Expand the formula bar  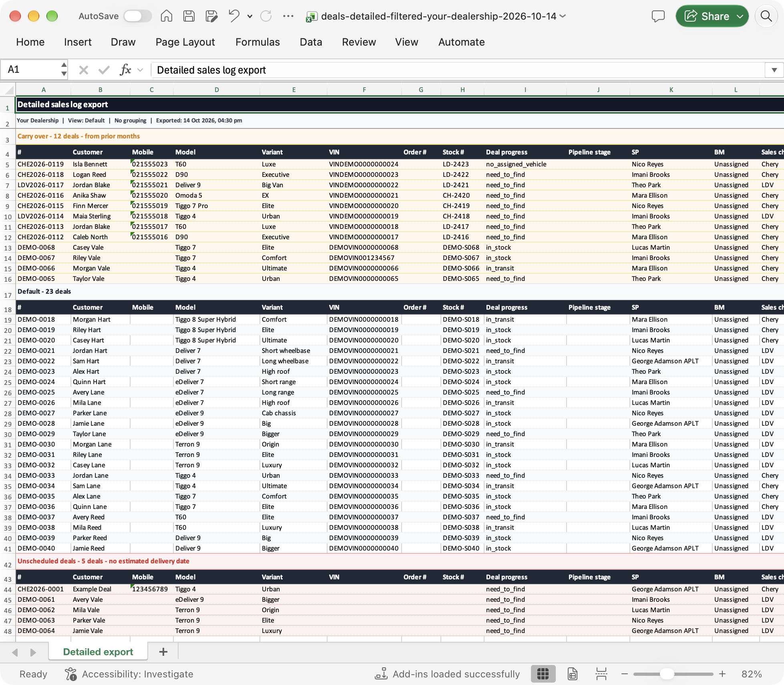tap(774, 70)
